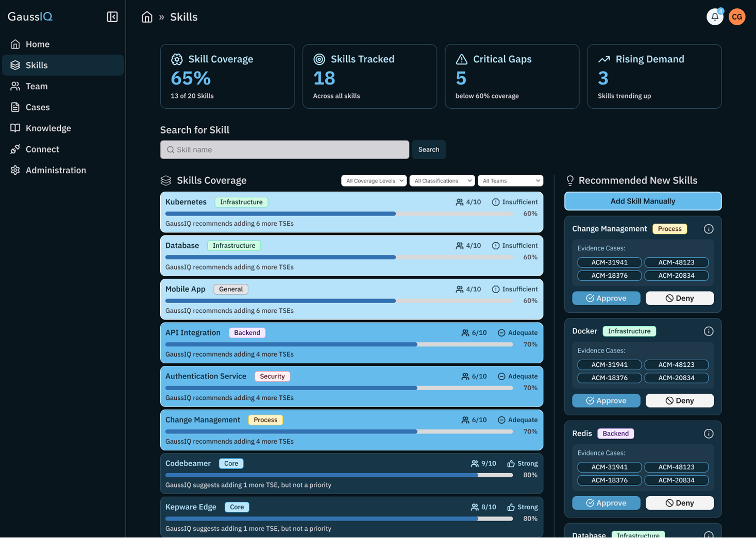
Task: Click the Rising Demand trend arrow icon
Action: pos(604,59)
